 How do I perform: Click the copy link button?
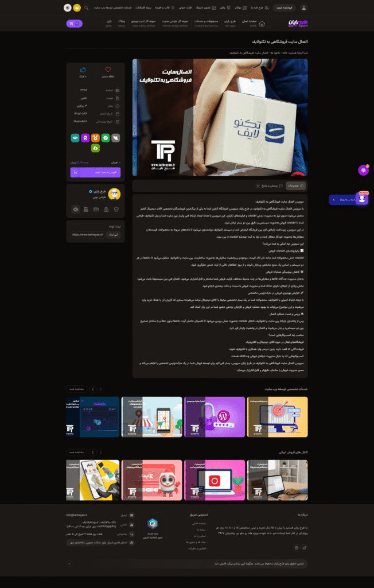113,235
